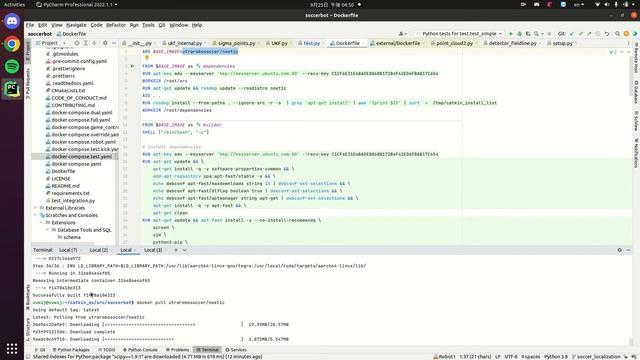Collapse Scratches and Consoles node
This screenshot has height=360, width=640.
[36, 215]
